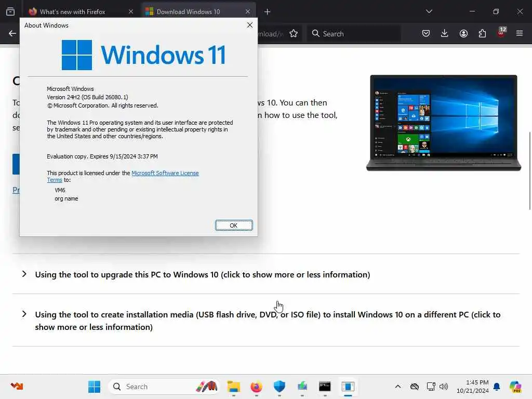Image resolution: width=532 pixels, height=399 pixels.
Task: Click the extension icon with badge 12
Action: click(501, 33)
